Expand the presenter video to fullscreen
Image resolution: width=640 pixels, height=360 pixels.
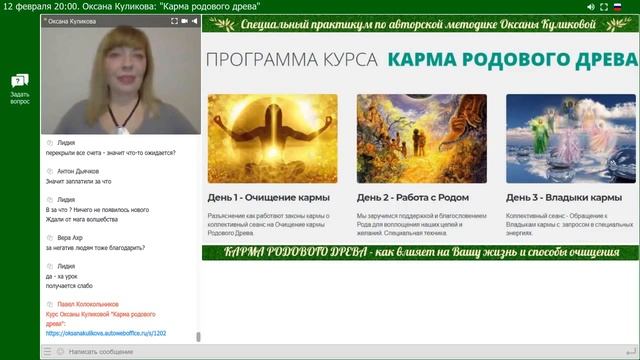click(174, 21)
